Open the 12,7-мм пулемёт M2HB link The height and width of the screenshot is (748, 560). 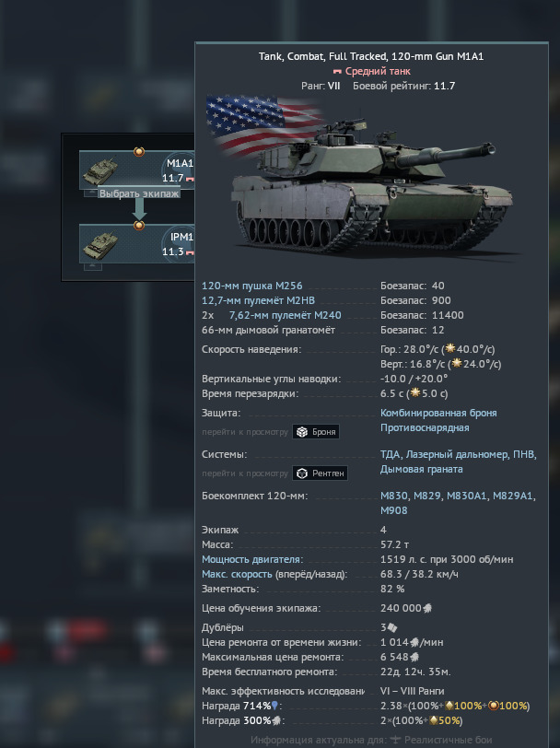click(258, 300)
